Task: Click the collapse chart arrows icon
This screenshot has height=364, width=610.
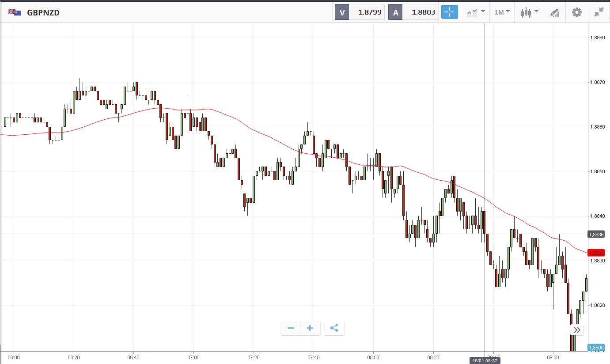Action: (599, 12)
